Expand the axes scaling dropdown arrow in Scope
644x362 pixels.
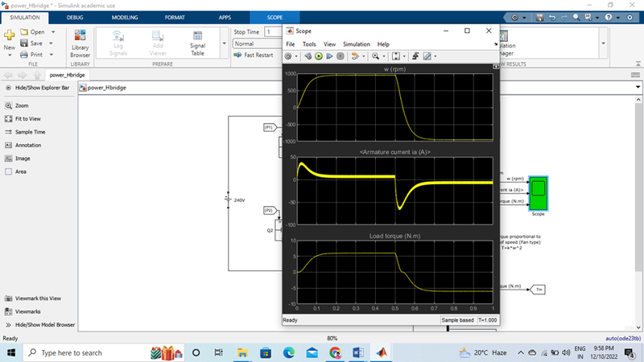tap(404, 56)
